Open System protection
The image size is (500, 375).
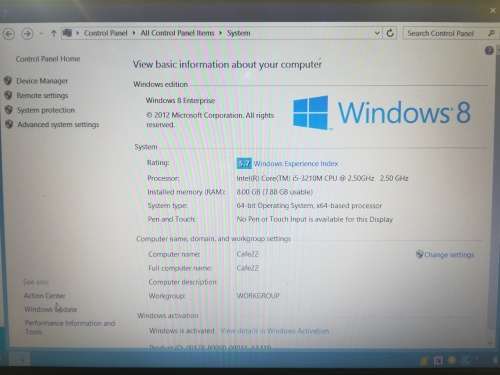tap(46, 110)
